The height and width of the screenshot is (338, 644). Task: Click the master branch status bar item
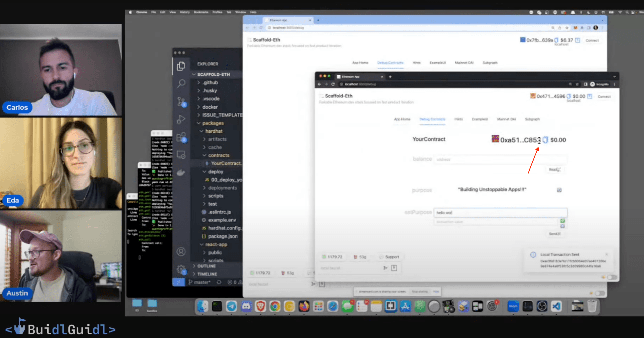(200, 282)
